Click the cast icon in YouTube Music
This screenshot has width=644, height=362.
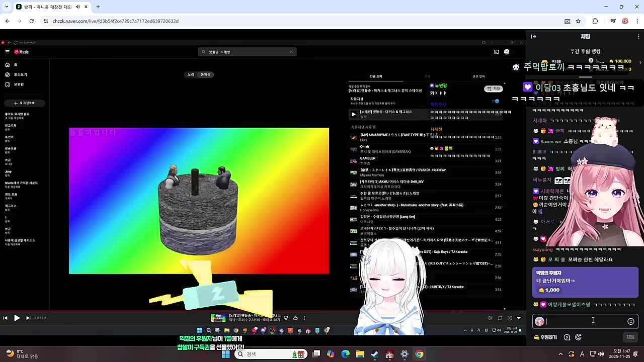pos(497,52)
